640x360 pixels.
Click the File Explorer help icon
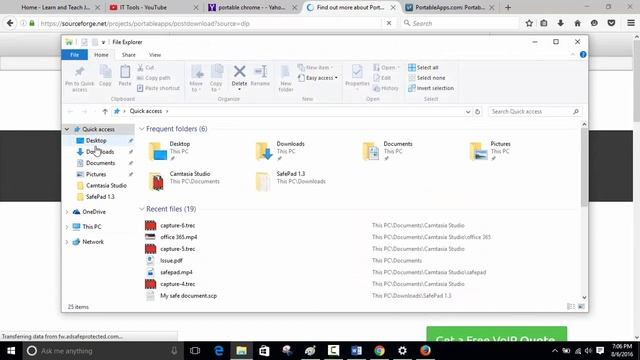(583, 55)
